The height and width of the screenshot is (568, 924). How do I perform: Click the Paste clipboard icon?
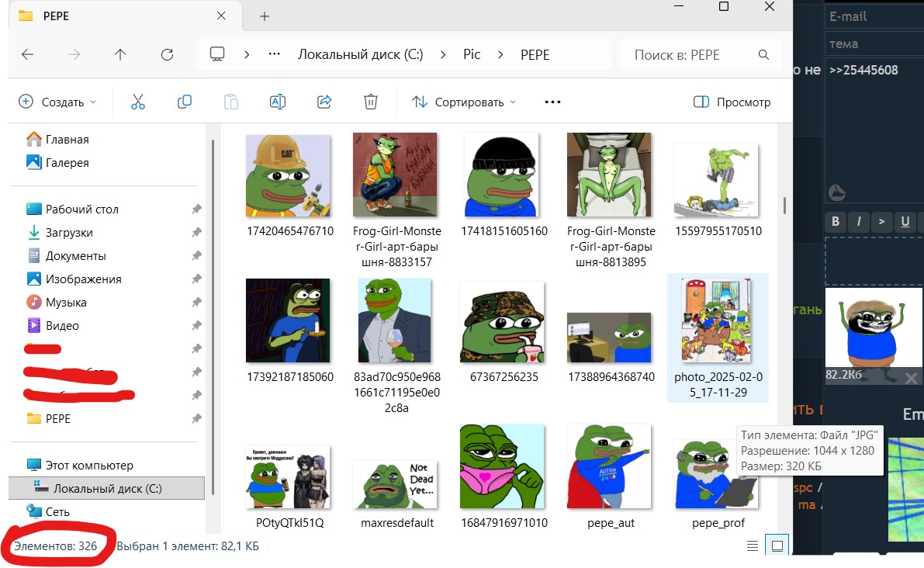coord(231,102)
